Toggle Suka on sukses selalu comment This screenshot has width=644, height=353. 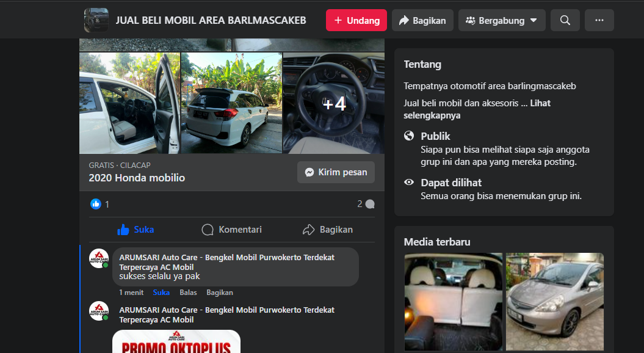click(x=161, y=293)
